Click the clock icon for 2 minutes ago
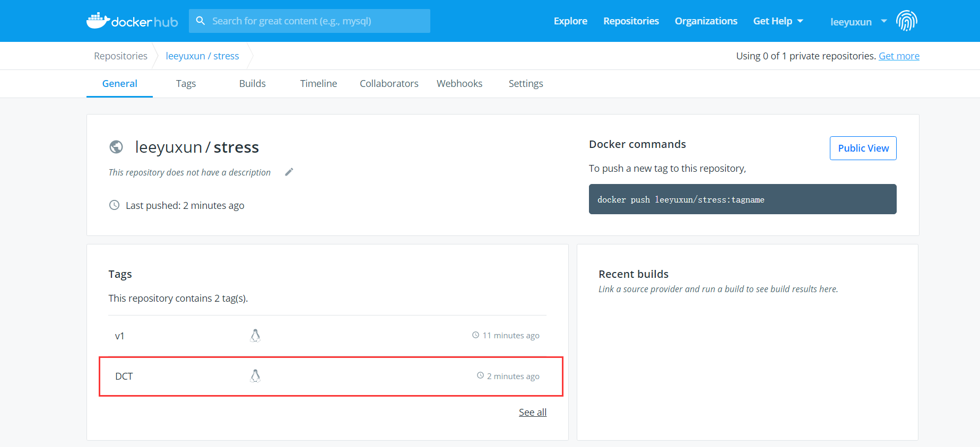Viewport: 980px width, 447px height. (481, 375)
